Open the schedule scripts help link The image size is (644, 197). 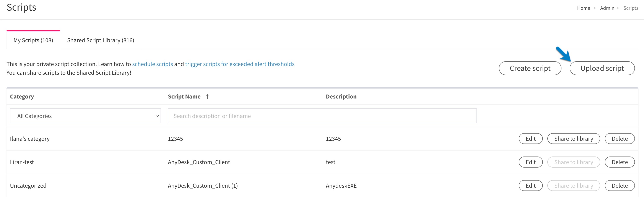153,64
